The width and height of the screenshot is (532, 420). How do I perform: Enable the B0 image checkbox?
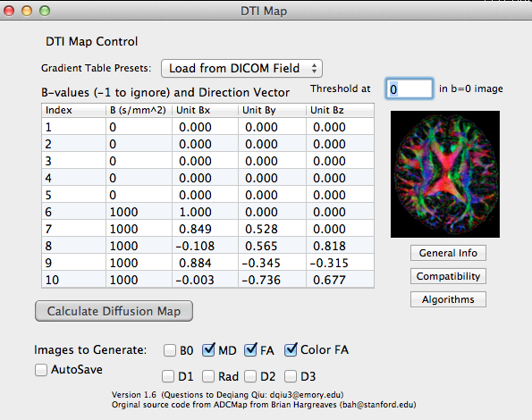[170, 350]
